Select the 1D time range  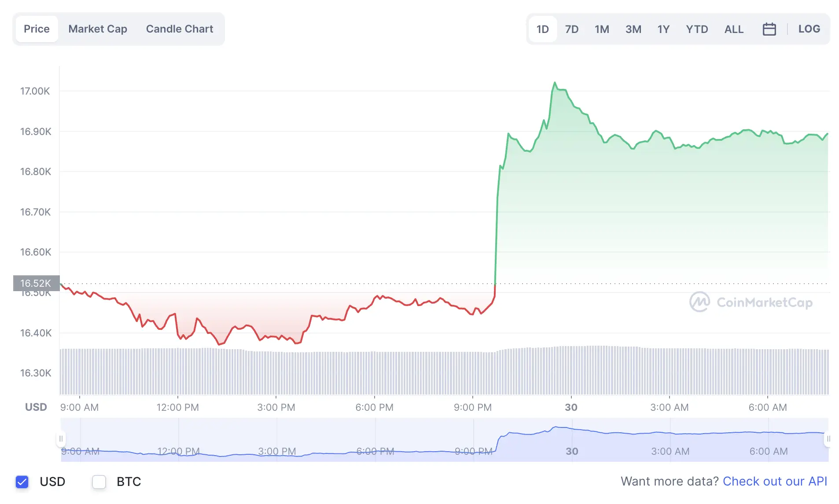click(x=543, y=29)
